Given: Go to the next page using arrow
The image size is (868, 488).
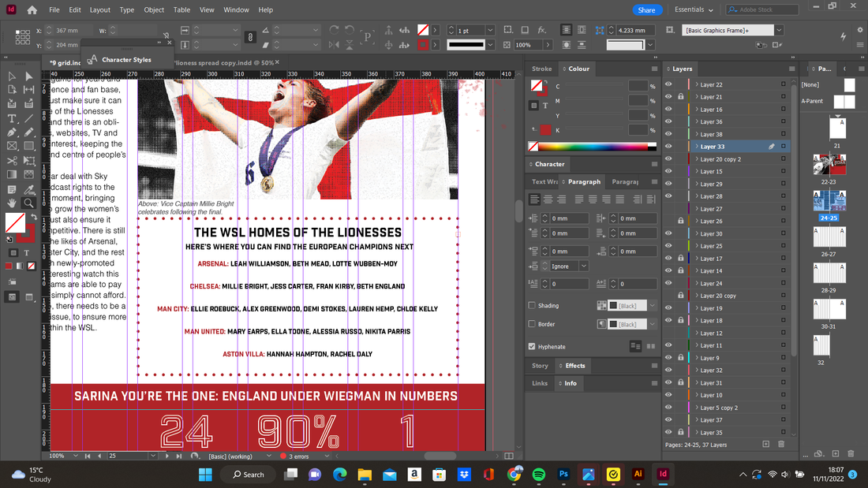Looking at the screenshot, I should tap(166, 456).
